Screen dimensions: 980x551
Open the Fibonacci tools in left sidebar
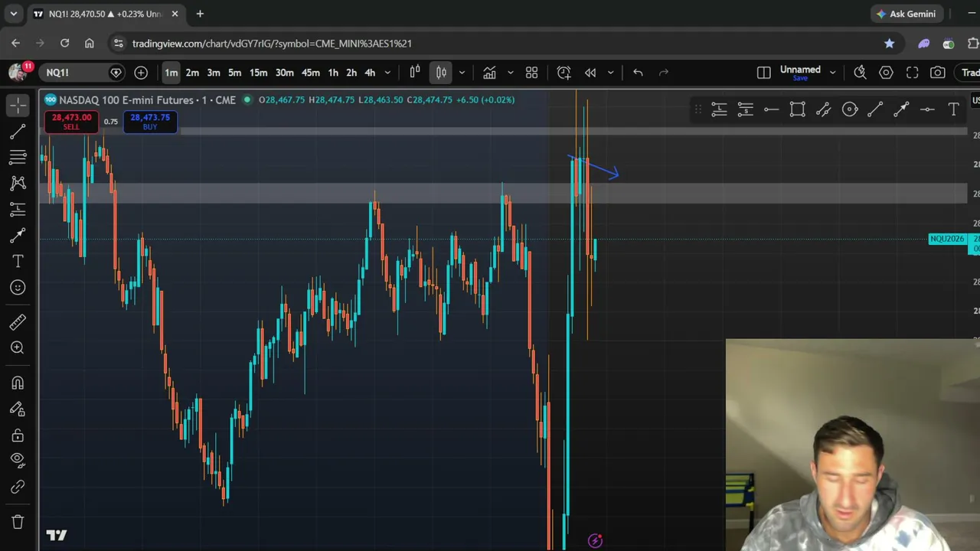18,157
